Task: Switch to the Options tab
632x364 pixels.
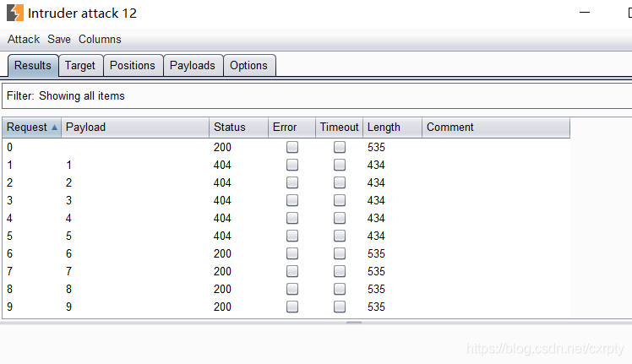Action: click(248, 65)
